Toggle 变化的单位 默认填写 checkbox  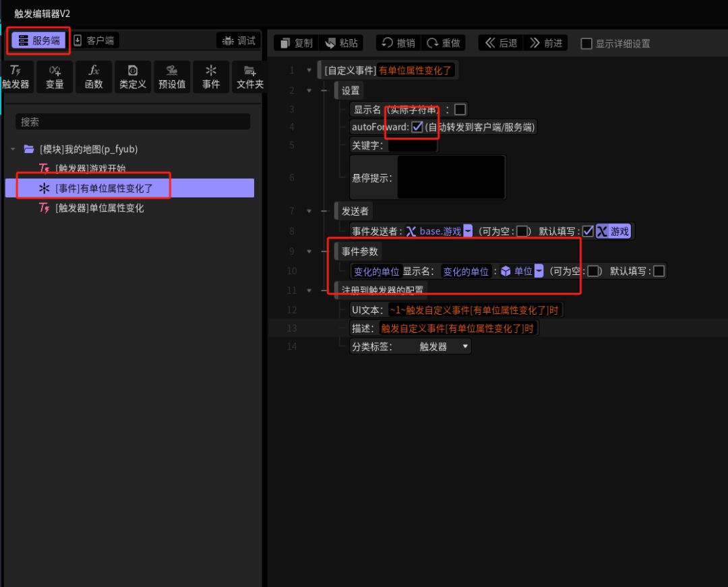pos(659,271)
